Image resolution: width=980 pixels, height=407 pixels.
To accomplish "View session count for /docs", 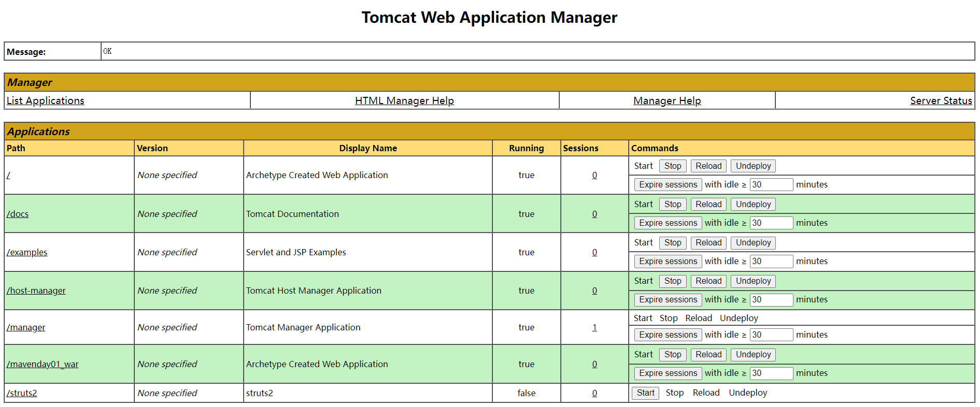I will point(594,214).
